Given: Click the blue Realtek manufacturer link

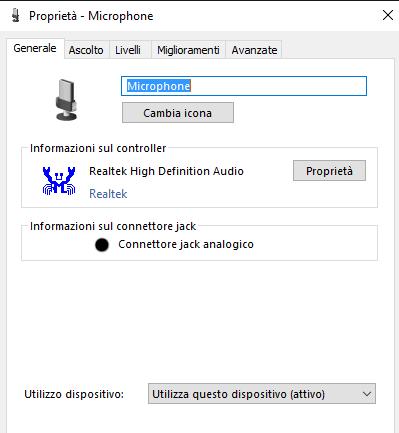Looking at the screenshot, I should tap(108, 194).
